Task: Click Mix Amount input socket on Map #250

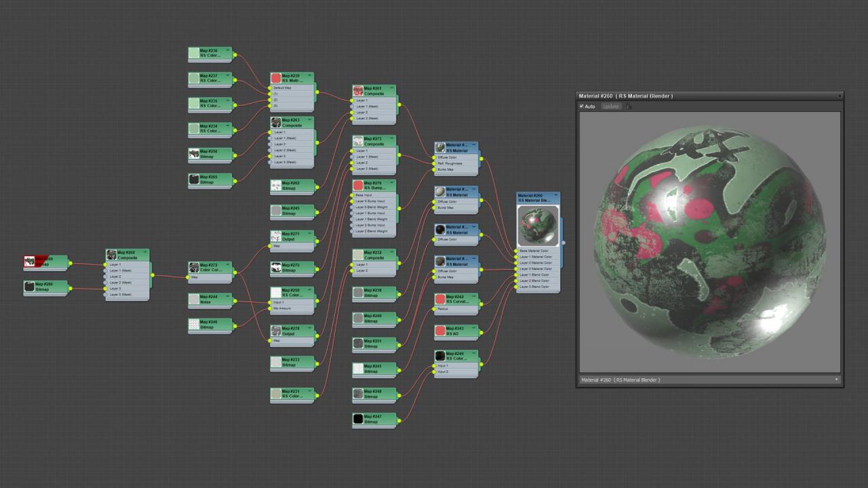Action: [271, 308]
